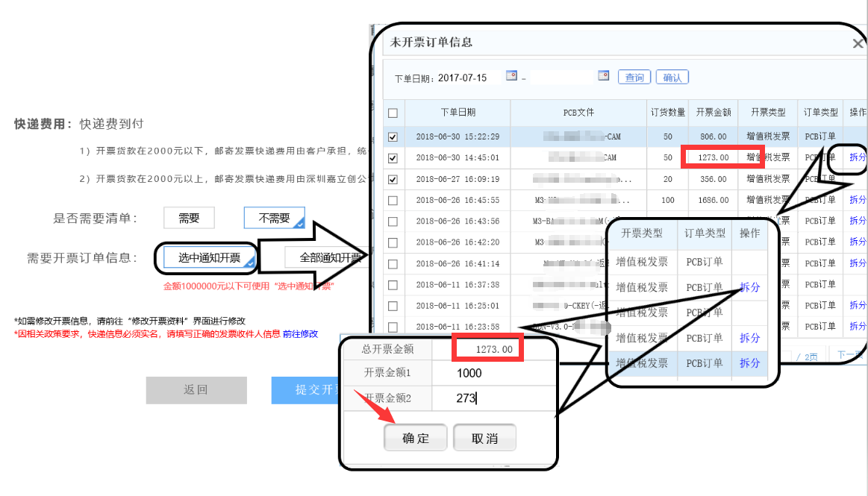Open the end date calendar picker
Screen dimensions: 868x496
coord(604,76)
